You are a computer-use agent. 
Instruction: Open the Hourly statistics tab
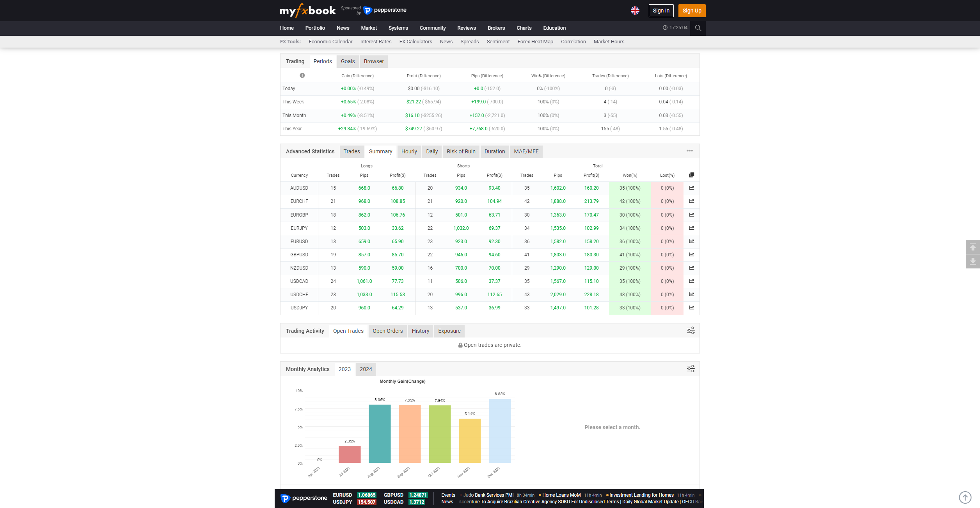409,151
